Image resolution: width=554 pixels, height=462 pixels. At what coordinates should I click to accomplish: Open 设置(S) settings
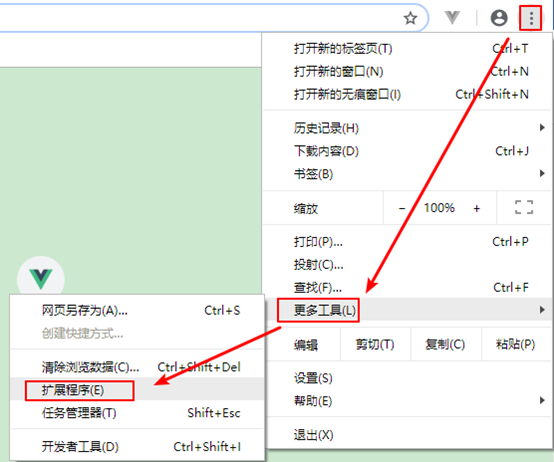coord(406,378)
